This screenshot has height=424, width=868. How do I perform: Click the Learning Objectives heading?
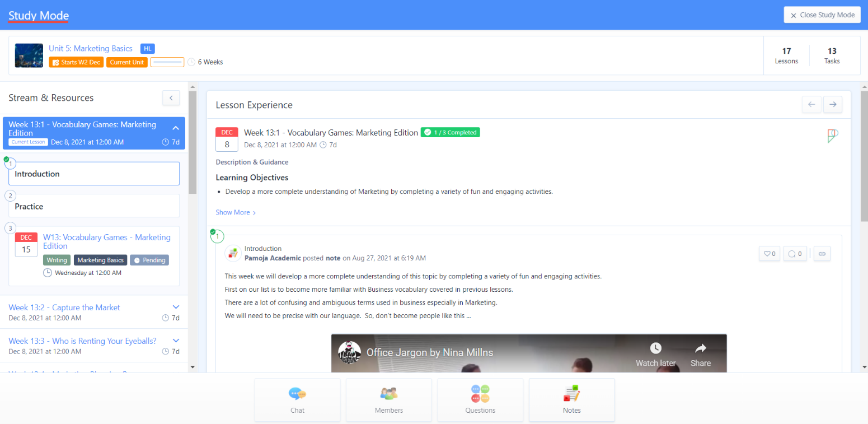pyautogui.click(x=252, y=178)
